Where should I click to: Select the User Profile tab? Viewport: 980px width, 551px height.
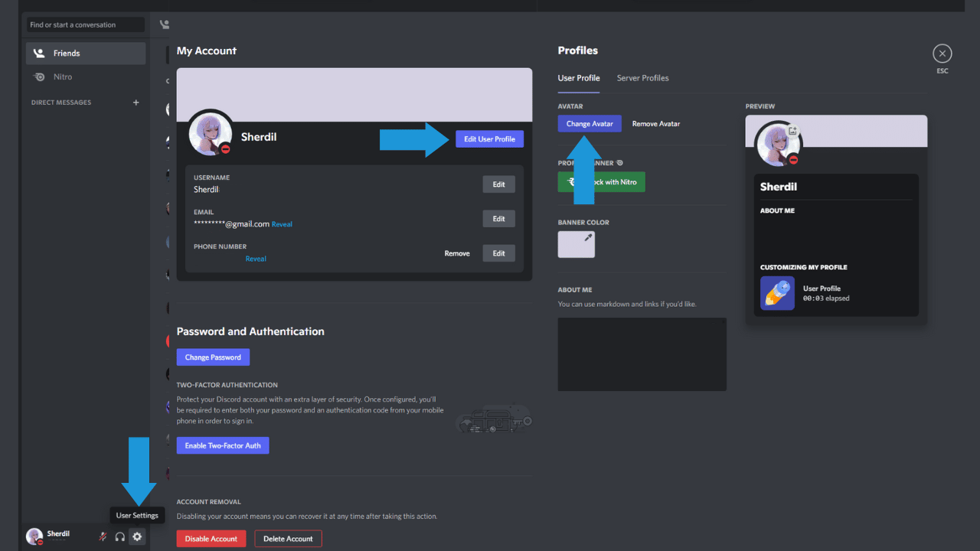point(579,77)
